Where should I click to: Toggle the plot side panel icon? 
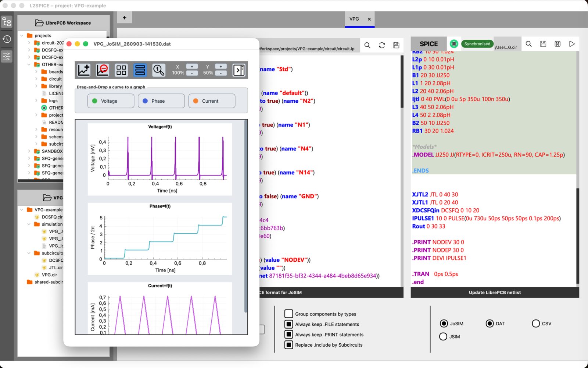(x=239, y=70)
